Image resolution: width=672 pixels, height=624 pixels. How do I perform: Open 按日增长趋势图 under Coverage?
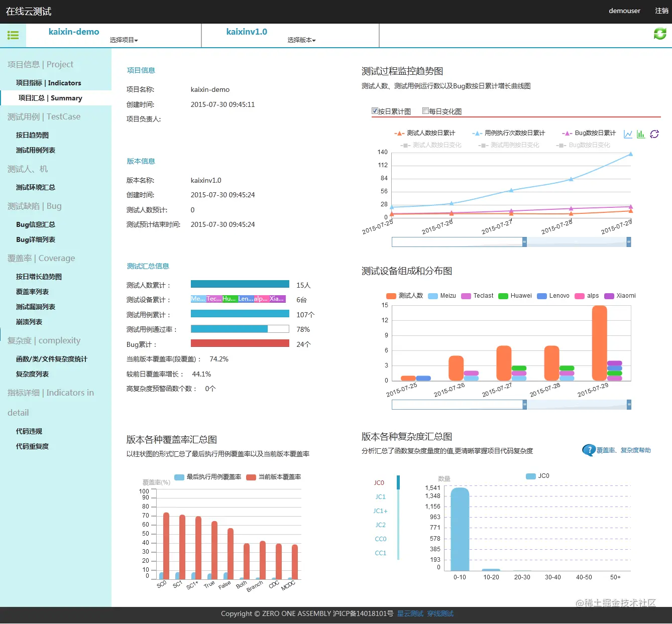coord(39,277)
